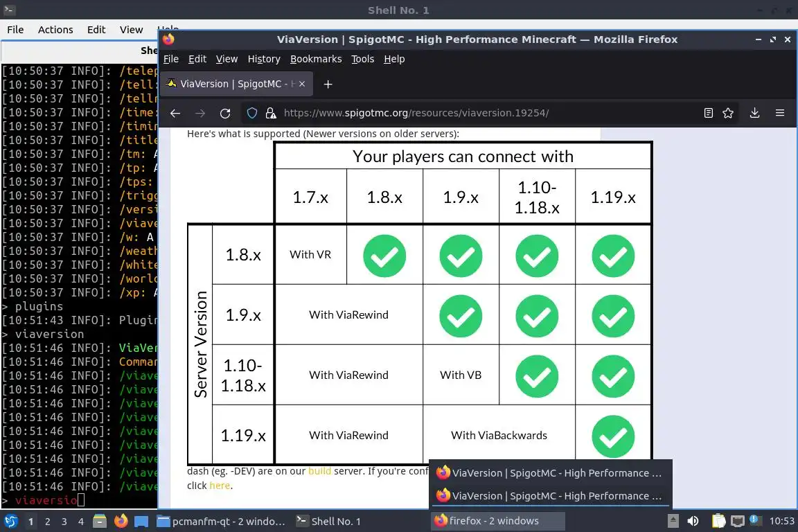798x532 pixels.
Task: Click 'Your players can connect with' heading
Action: pos(463,157)
